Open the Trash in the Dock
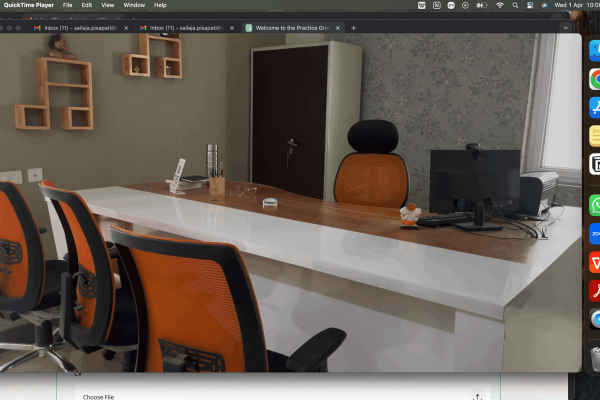 point(595,358)
